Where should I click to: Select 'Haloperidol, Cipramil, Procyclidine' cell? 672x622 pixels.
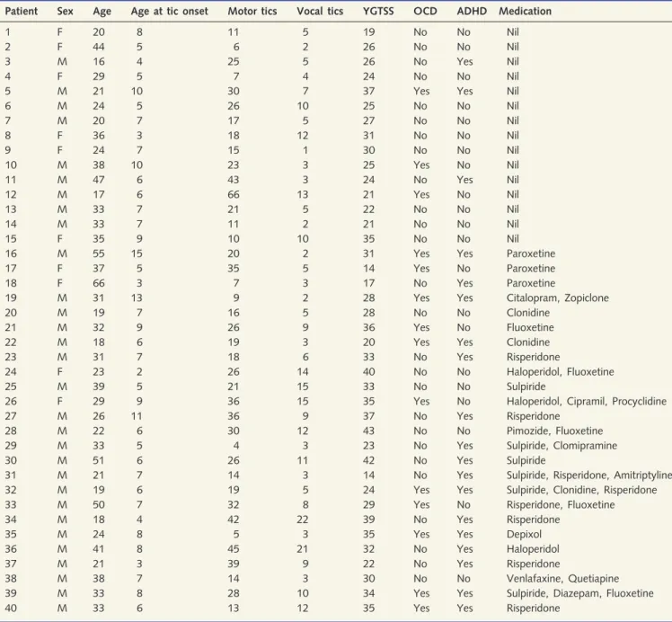(587, 401)
